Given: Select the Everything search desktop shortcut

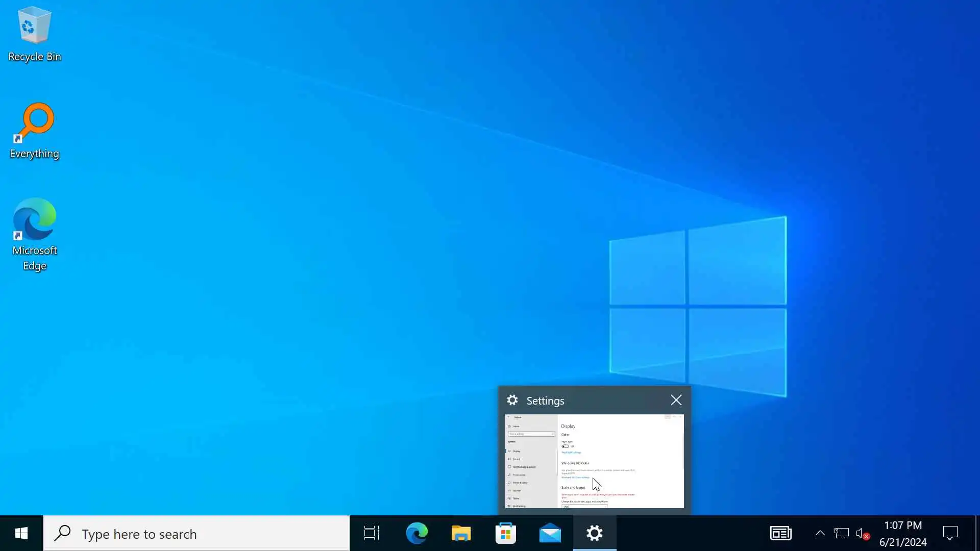Looking at the screenshot, I should point(34,131).
